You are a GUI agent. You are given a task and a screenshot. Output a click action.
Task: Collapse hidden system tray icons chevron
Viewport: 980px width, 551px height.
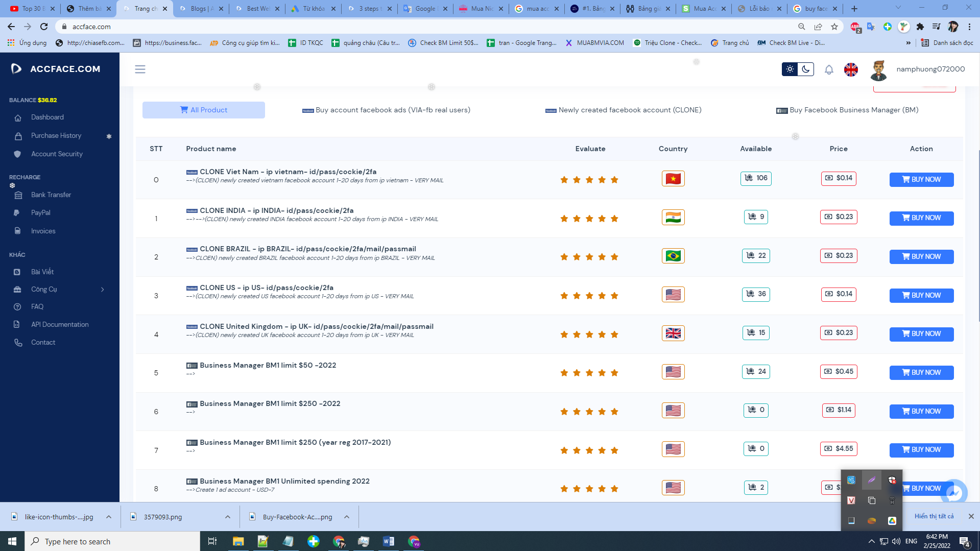coord(871,541)
